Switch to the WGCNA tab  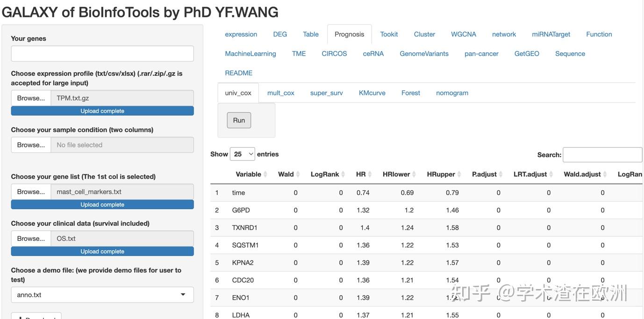point(463,34)
